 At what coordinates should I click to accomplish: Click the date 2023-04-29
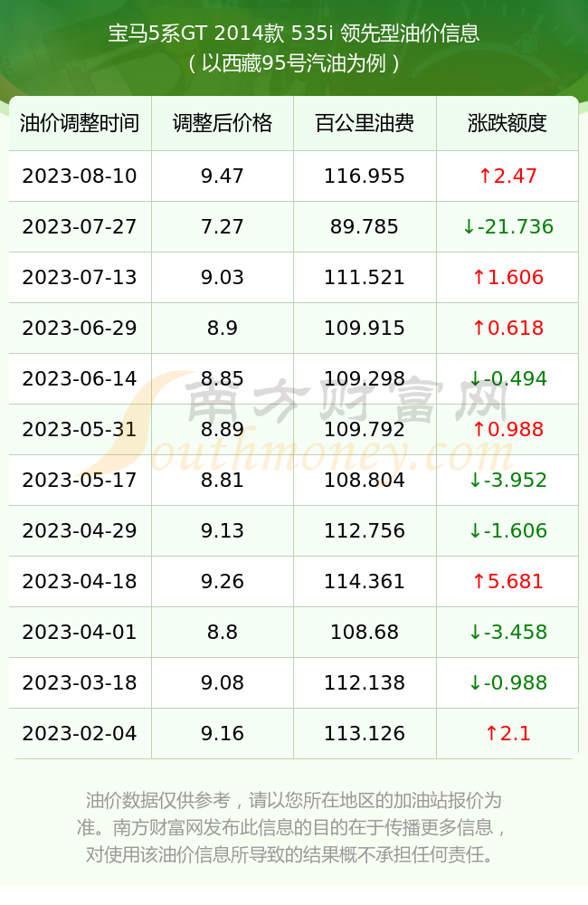(x=80, y=531)
